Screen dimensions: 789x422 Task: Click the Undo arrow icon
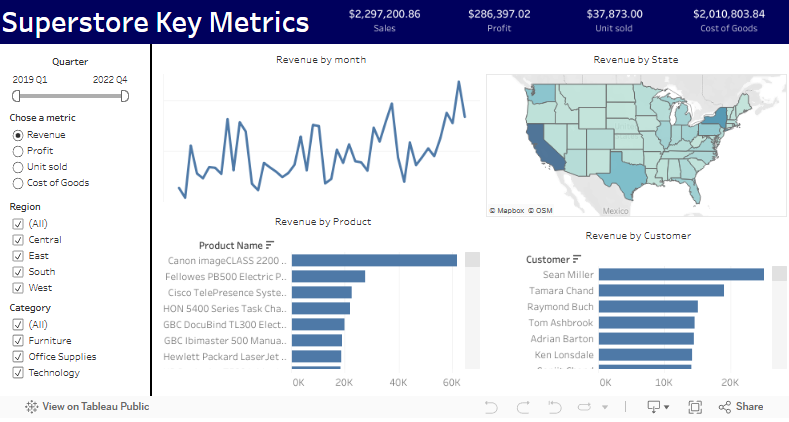pos(490,407)
